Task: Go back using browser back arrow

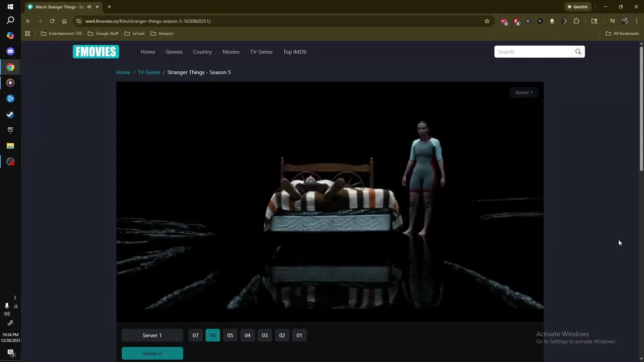Action: click(x=28, y=21)
